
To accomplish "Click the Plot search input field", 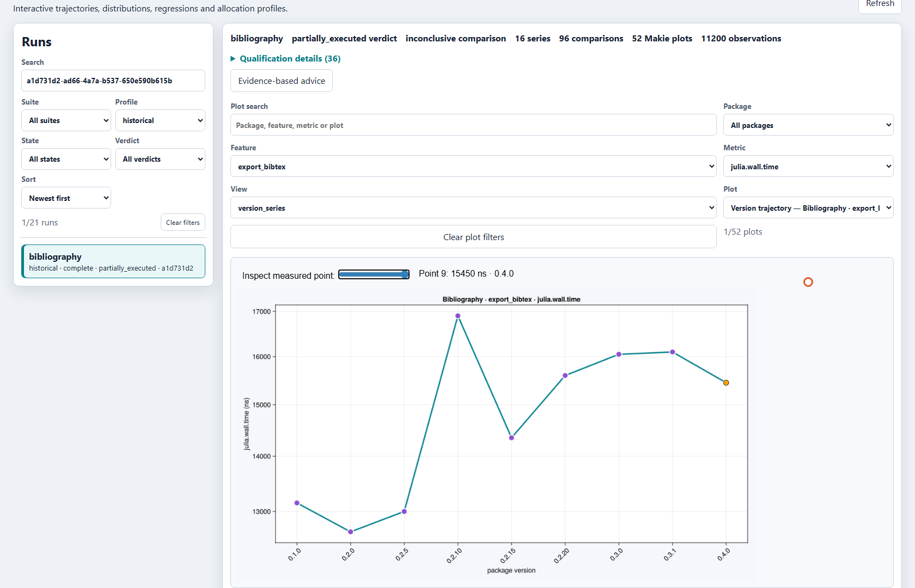I will pyautogui.click(x=473, y=125).
